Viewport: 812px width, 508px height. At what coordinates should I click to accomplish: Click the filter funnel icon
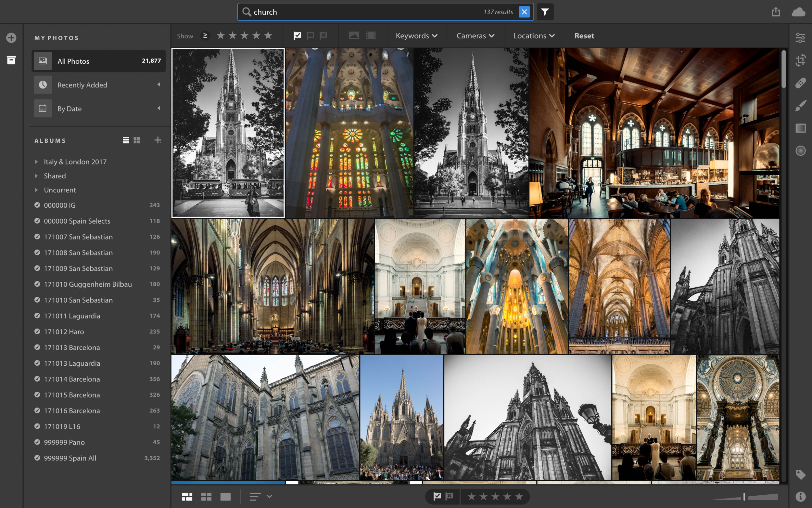[544, 12]
